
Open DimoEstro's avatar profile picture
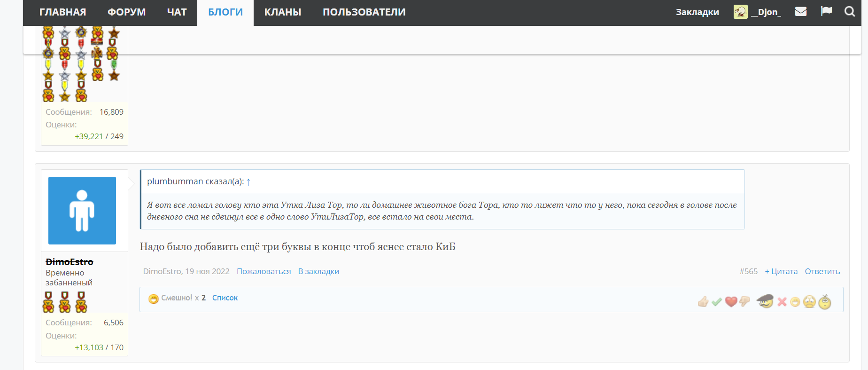[82, 211]
